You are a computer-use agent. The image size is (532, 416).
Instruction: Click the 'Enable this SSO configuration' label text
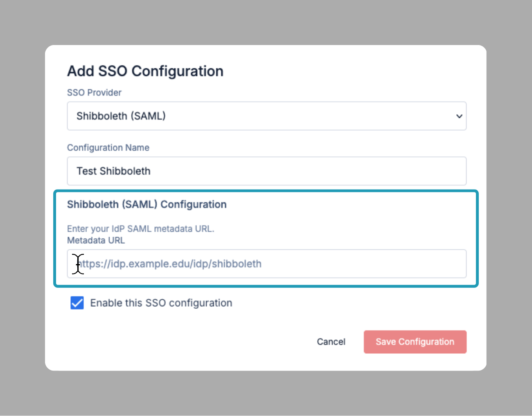161,303
